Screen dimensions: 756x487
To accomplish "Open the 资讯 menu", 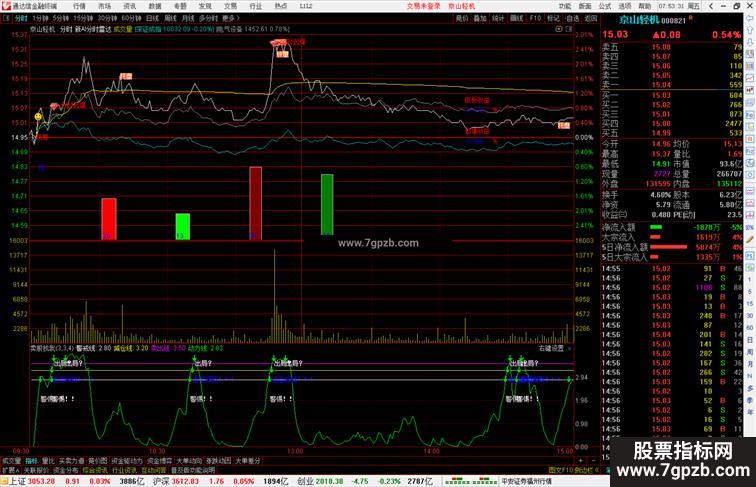I will (x=130, y=6).
